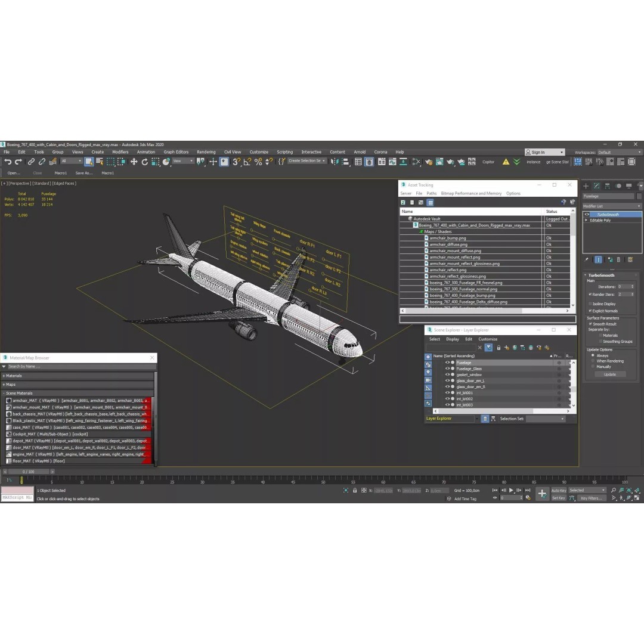
Task: Open the Graph Editors menu
Action: pyautogui.click(x=176, y=152)
